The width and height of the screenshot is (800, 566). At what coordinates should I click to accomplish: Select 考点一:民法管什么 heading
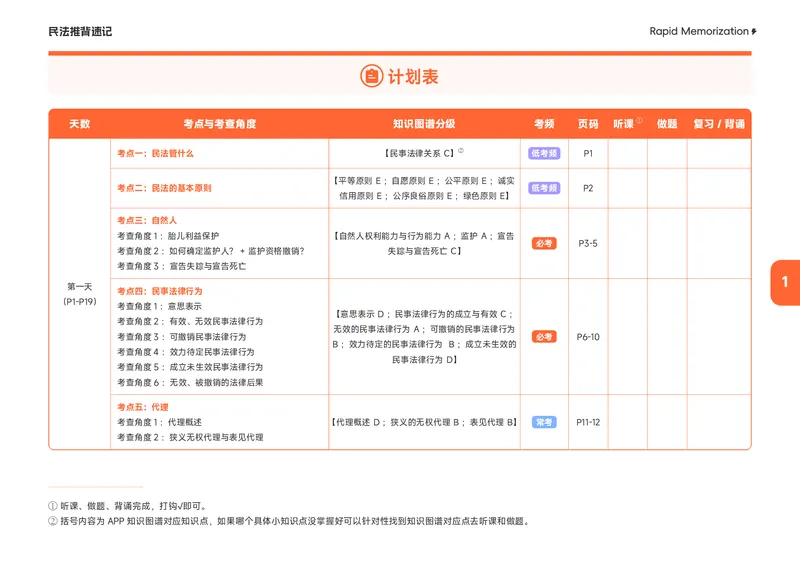(155, 154)
